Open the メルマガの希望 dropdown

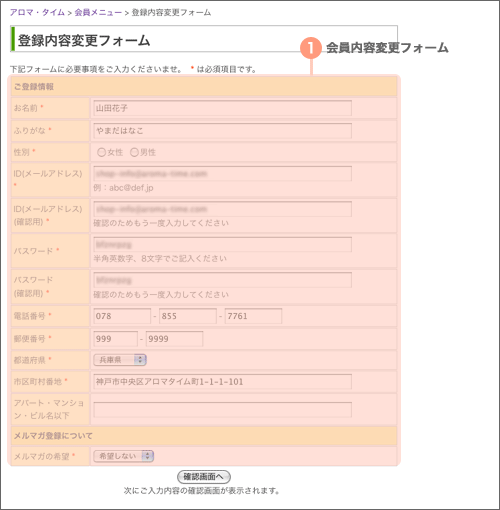coord(123,456)
